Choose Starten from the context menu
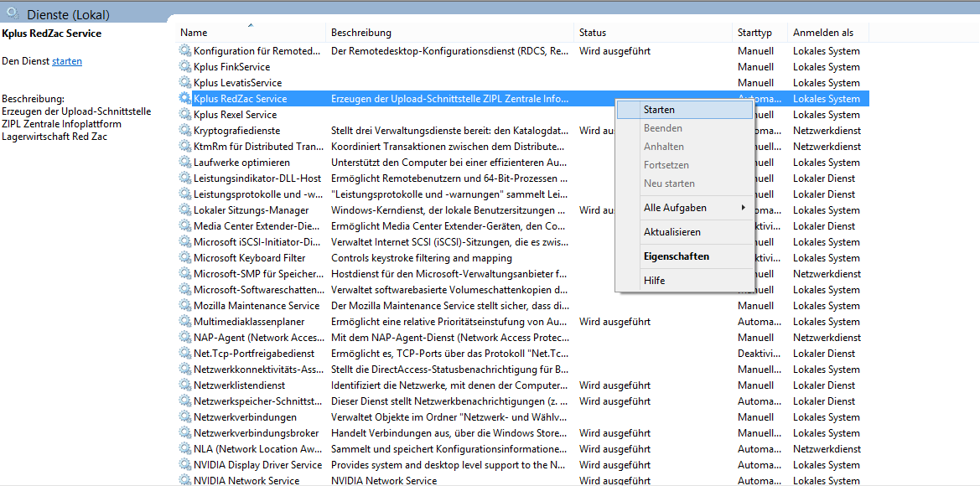 [x=659, y=110]
